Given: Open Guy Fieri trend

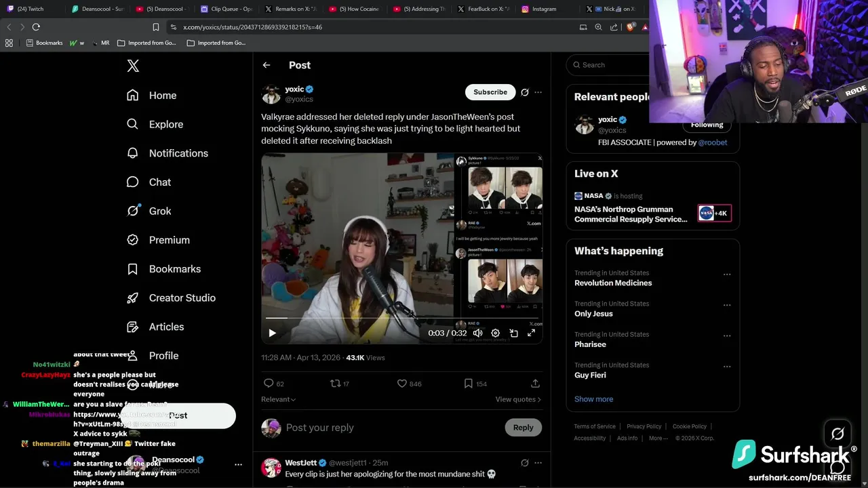Looking at the screenshot, I should tap(590, 375).
